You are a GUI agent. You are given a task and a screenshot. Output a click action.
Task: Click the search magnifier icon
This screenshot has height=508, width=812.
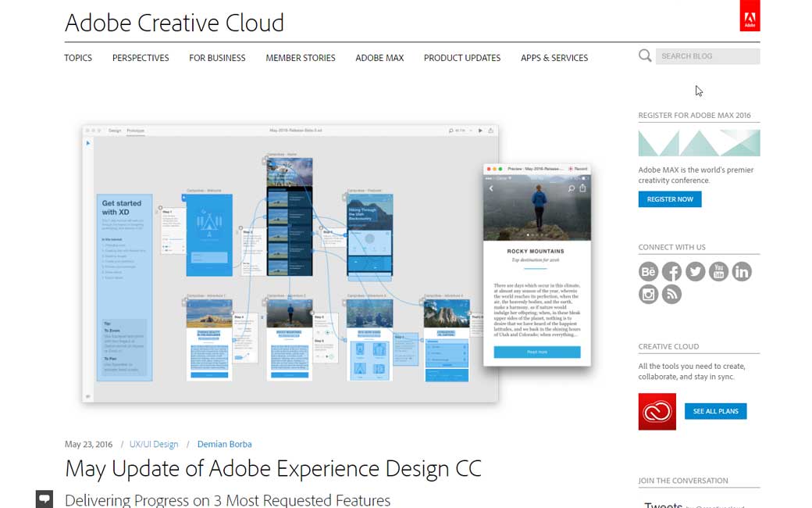[x=645, y=55]
